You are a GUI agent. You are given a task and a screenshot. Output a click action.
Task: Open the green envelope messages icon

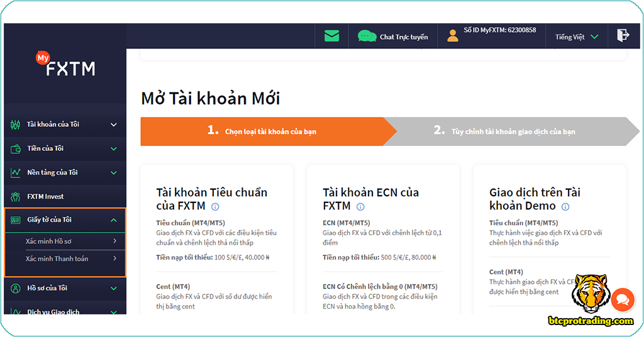click(x=331, y=36)
